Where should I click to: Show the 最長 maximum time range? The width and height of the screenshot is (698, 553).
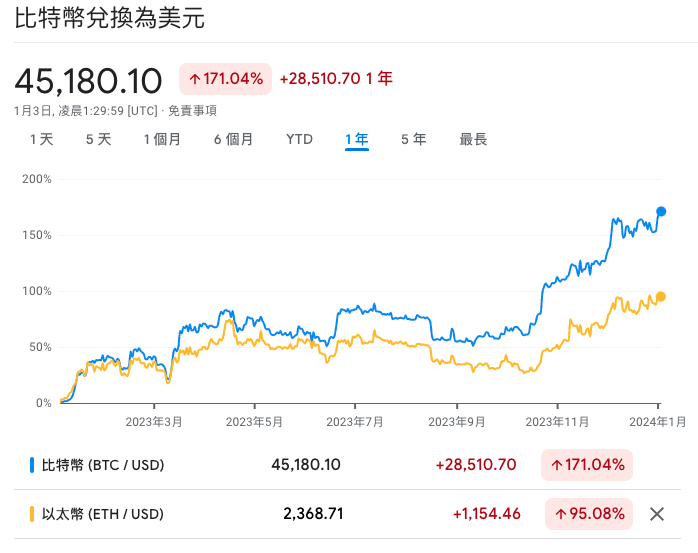(473, 139)
